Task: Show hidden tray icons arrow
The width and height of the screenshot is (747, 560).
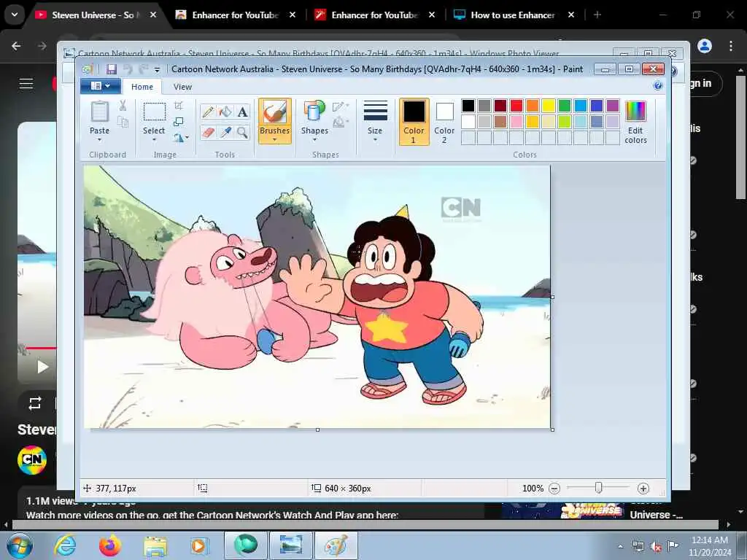Action: [x=620, y=546]
